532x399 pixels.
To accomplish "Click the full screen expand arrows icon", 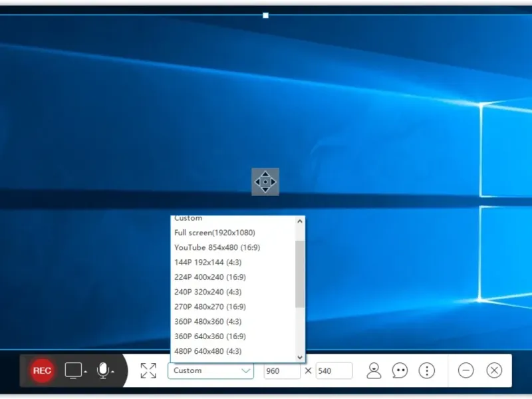I will 148,370.
